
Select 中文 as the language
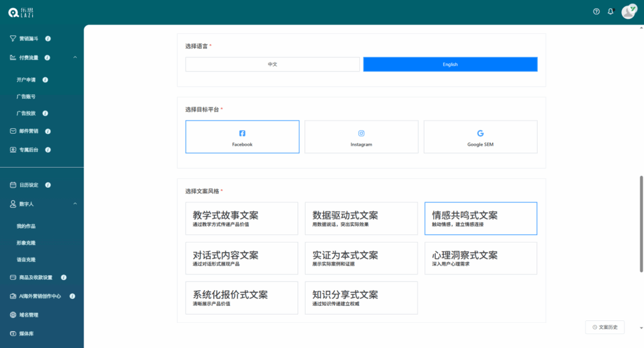pyautogui.click(x=272, y=65)
